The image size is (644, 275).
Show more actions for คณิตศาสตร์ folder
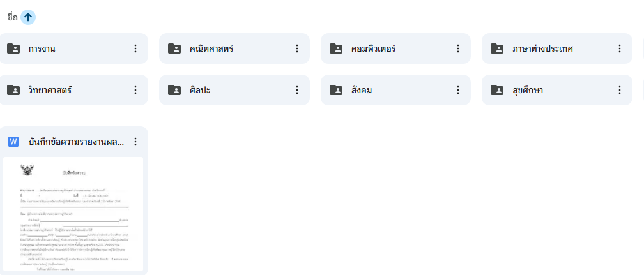click(x=296, y=48)
